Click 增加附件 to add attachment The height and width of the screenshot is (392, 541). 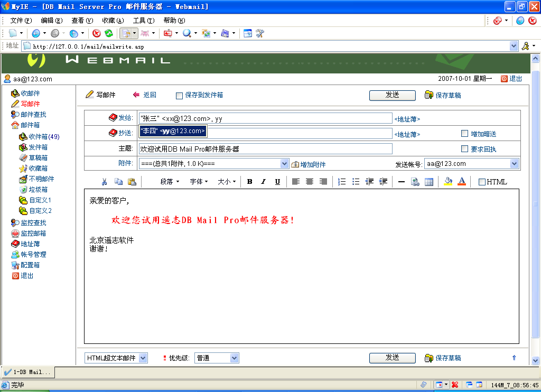pyautogui.click(x=313, y=164)
